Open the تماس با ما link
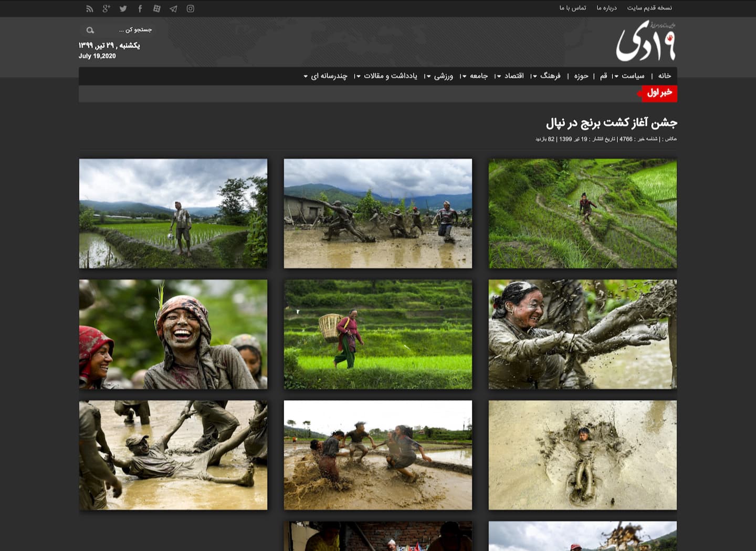The image size is (756, 551). pos(572,8)
